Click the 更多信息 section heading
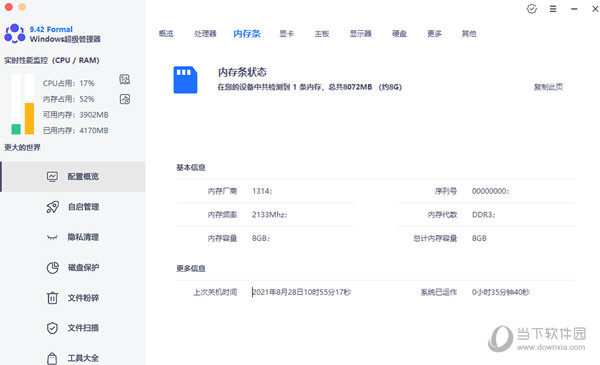Viewport: 600px width, 365px height. point(191,269)
